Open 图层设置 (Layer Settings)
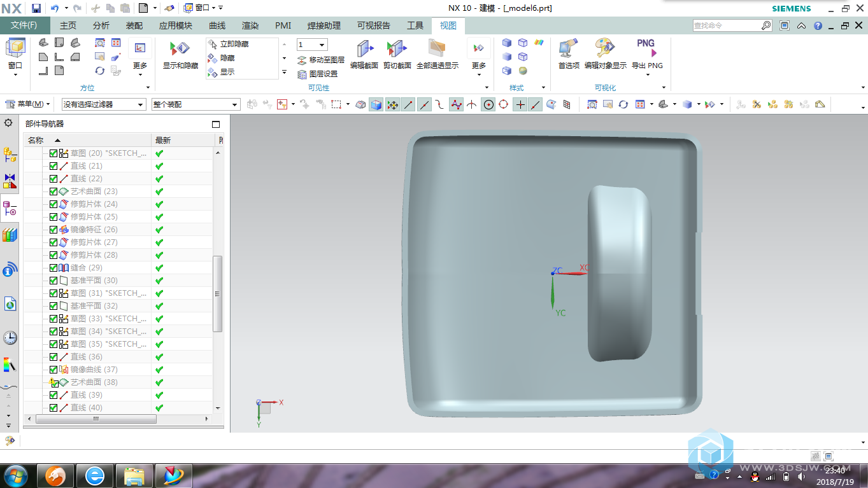The height and width of the screenshot is (488, 868). [318, 74]
